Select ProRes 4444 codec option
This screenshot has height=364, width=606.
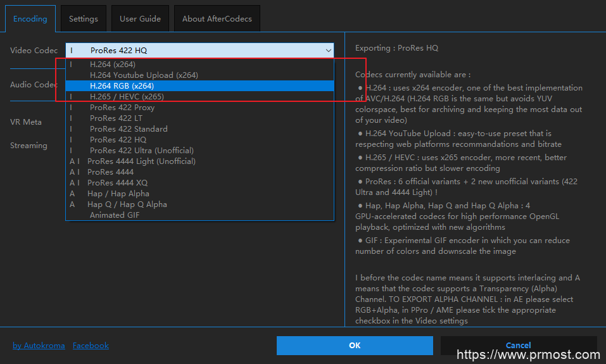pyautogui.click(x=200, y=172)
